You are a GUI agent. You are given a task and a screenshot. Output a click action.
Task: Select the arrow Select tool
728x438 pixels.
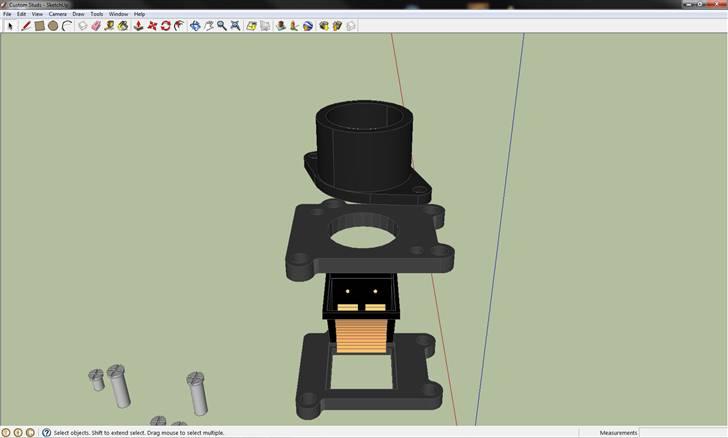point(10,26)
